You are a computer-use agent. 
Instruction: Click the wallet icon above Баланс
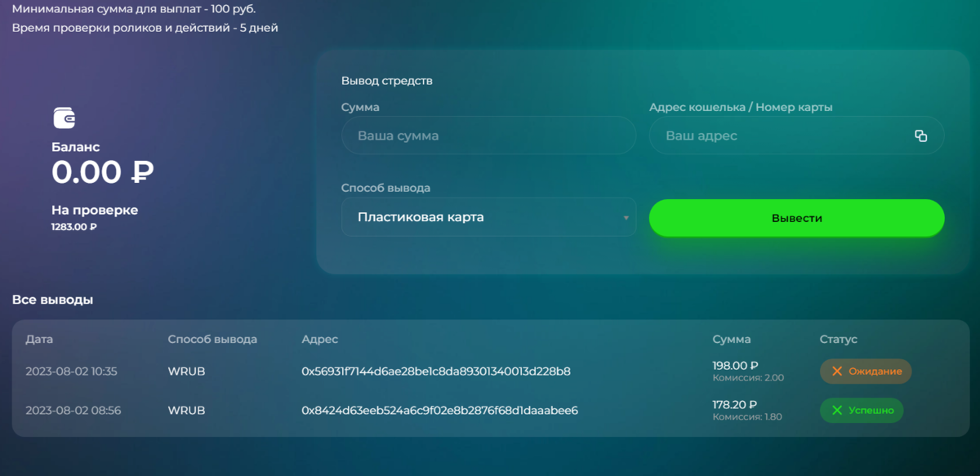coord(65,118)
